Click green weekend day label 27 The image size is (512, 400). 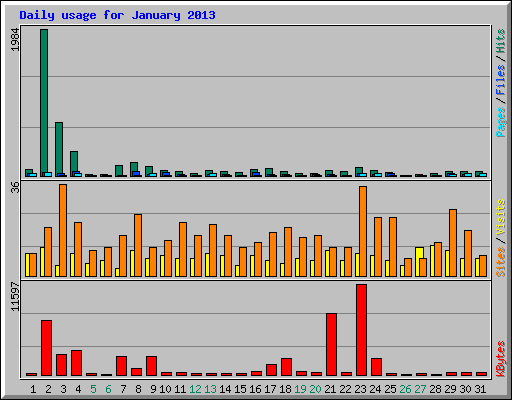tap(420, 389)
